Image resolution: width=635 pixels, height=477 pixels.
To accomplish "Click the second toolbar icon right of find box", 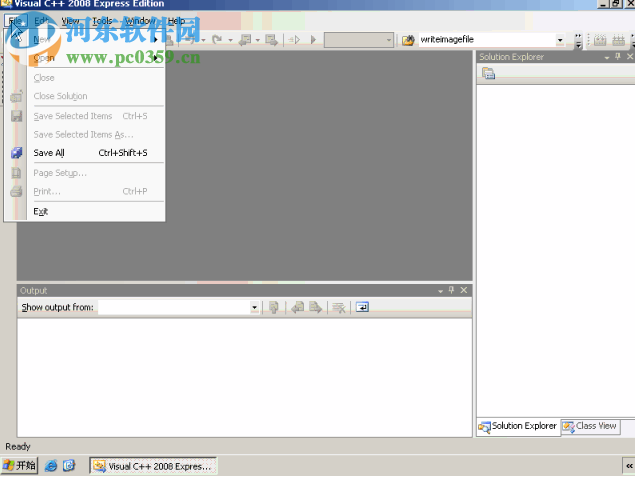I will (618, 40).
